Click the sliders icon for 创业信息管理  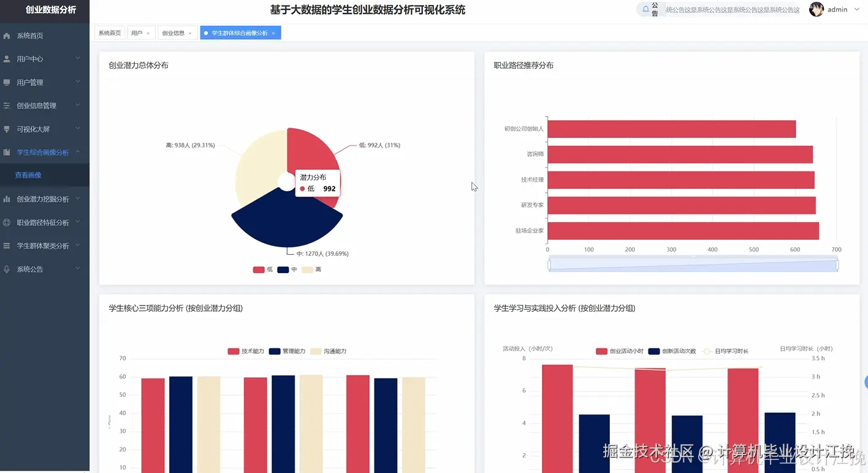tap(7, 106)
